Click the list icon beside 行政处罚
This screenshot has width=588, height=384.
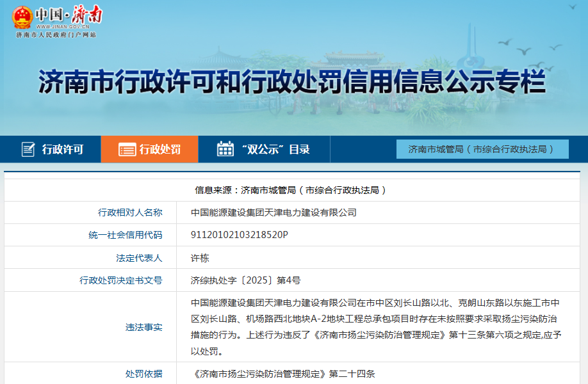pos(127,150)
